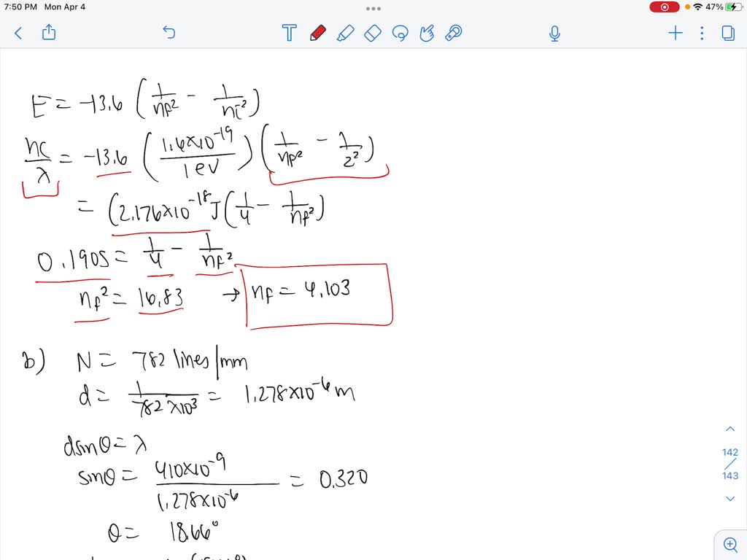Switch to the Highlighter tool
The height and width of the screenshot is (560, 747).
click(346, 33)
